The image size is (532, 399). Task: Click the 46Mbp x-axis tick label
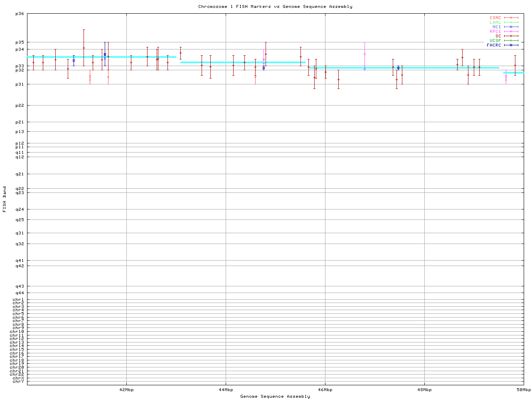325,390
